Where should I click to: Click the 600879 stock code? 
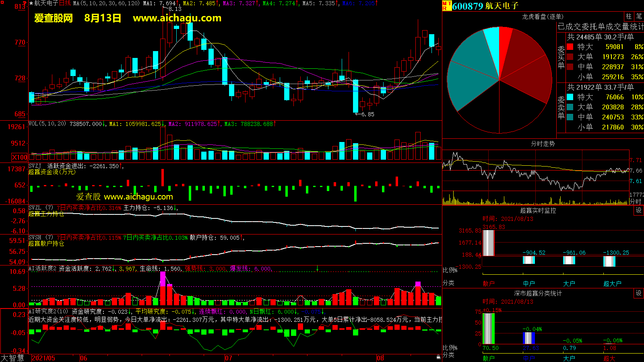[x=467, y=6]
